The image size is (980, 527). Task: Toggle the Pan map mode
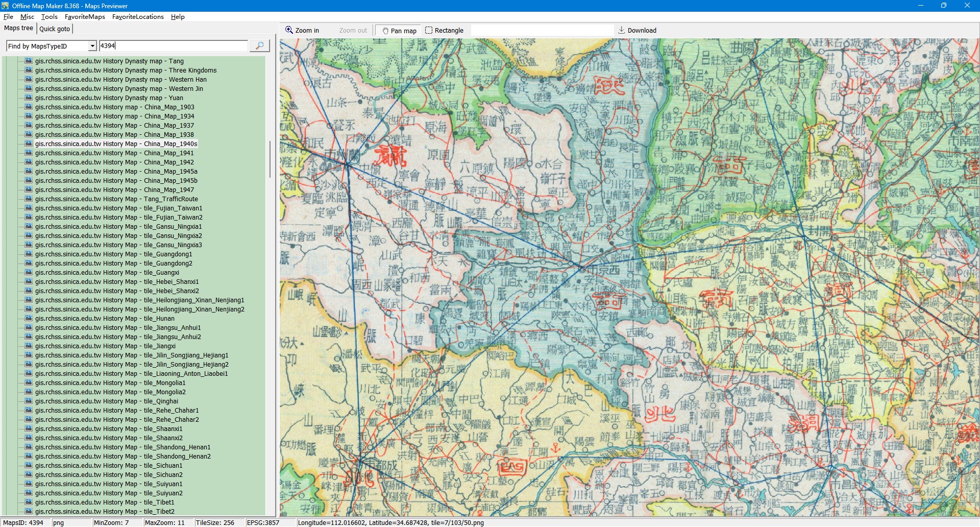[x=399, y=31]
